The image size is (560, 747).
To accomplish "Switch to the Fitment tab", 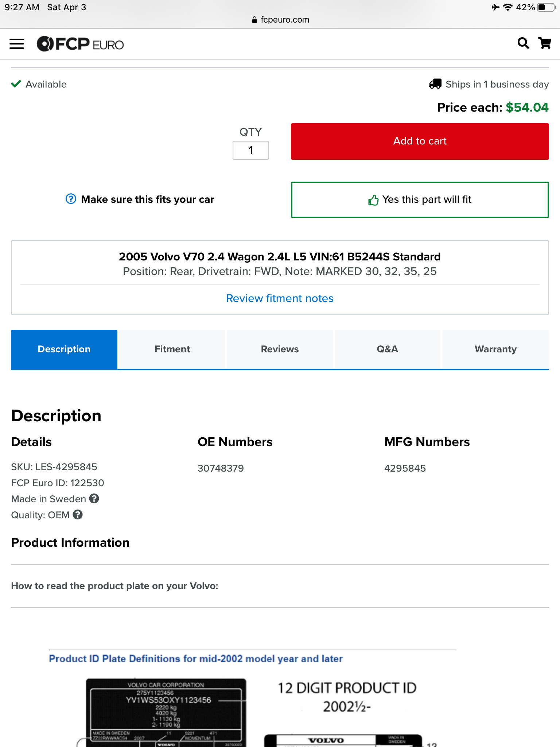I will click(x=172, y=349).
